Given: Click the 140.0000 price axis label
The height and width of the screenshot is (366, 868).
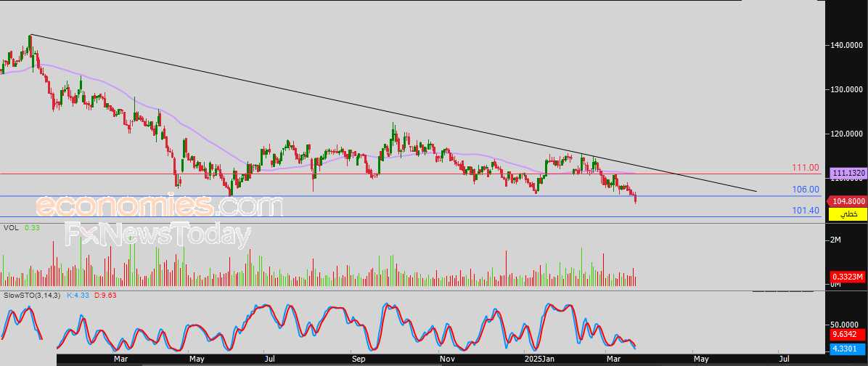Looking at the screenshot, I should pos(847,45).
